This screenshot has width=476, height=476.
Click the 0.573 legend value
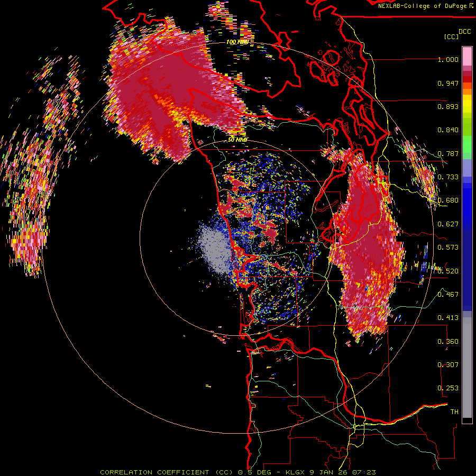pos(448,248)
